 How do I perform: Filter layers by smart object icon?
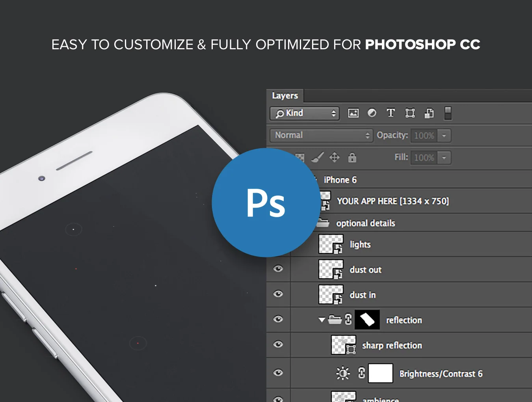coord(429,114)
